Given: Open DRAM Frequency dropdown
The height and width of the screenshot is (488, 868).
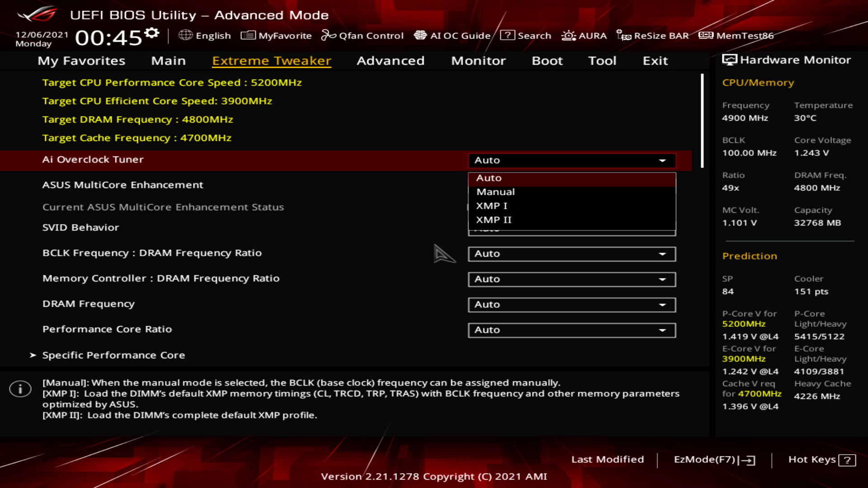Looking at the screenshot, I should point(571,305).
